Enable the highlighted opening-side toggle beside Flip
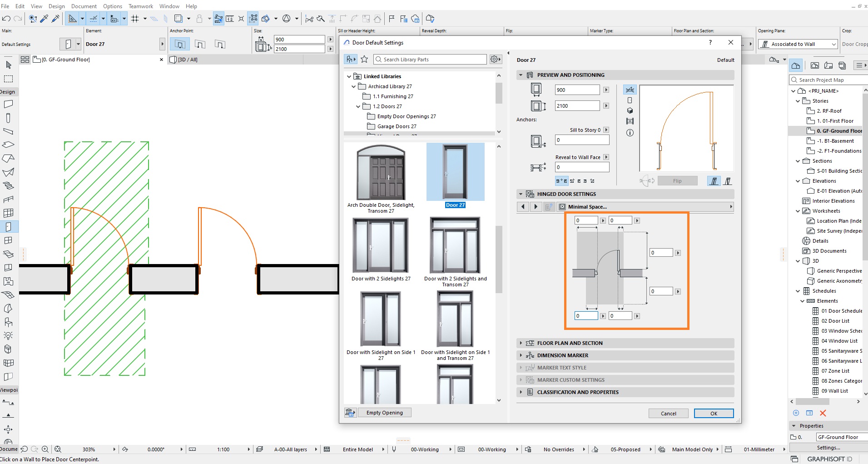Viewport: 868px width, 464px height. tap(714, 181)
